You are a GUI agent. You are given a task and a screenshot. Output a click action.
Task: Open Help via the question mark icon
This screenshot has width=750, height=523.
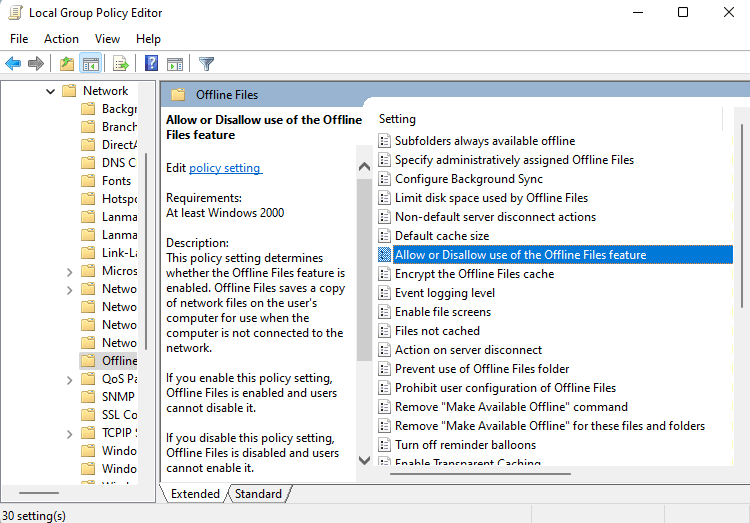(151, 64)
